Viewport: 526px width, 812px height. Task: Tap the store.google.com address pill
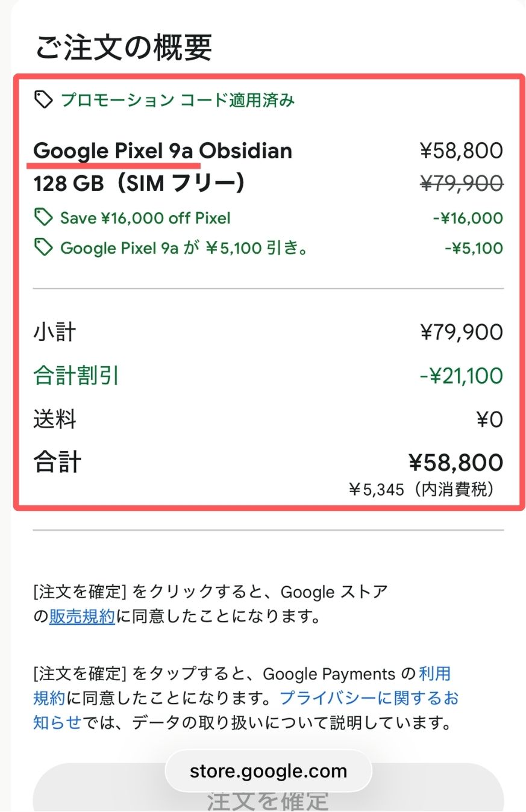point(268,772)
